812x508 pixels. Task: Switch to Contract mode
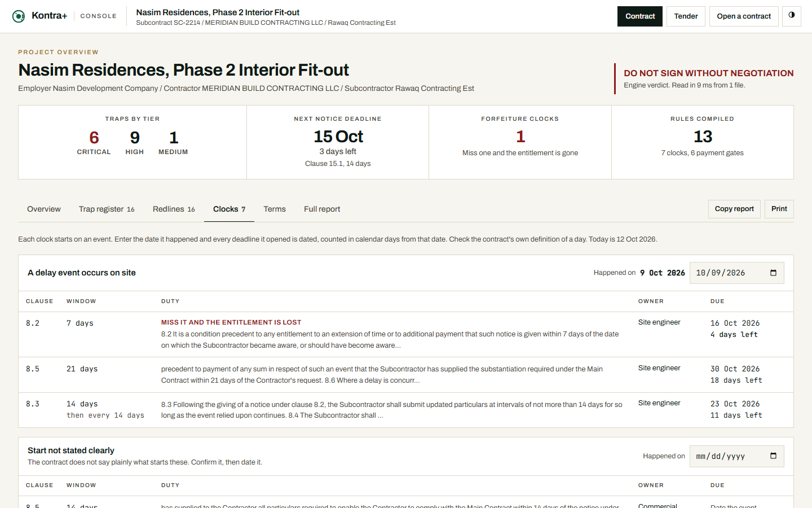point(640,16)
